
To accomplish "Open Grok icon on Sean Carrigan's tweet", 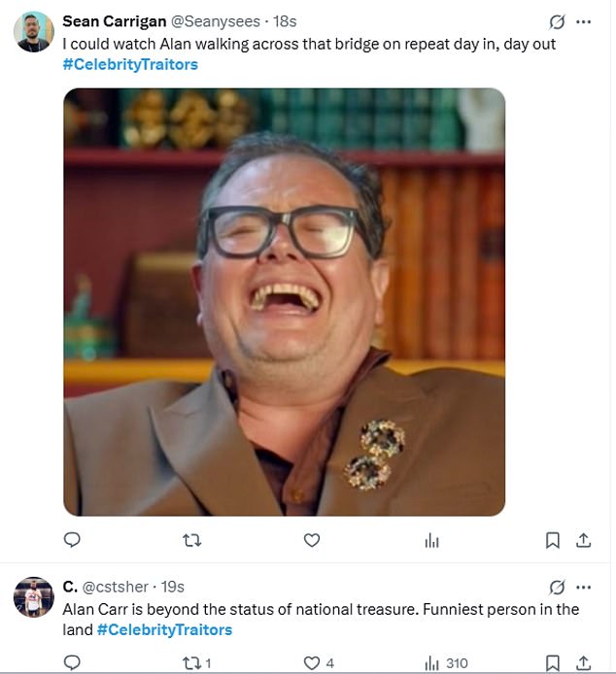I will tap(557, 21).
